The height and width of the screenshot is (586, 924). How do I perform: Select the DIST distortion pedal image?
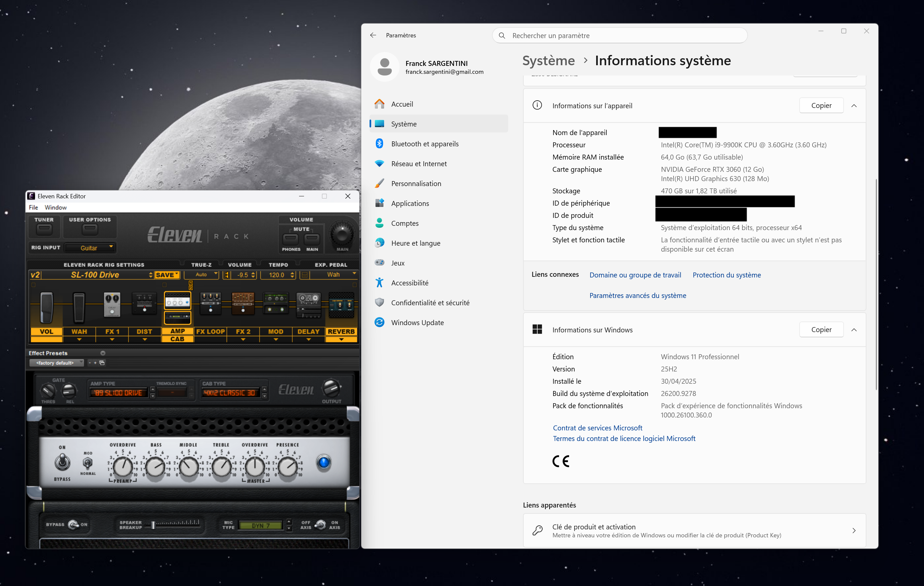click(x=144, y=303)
